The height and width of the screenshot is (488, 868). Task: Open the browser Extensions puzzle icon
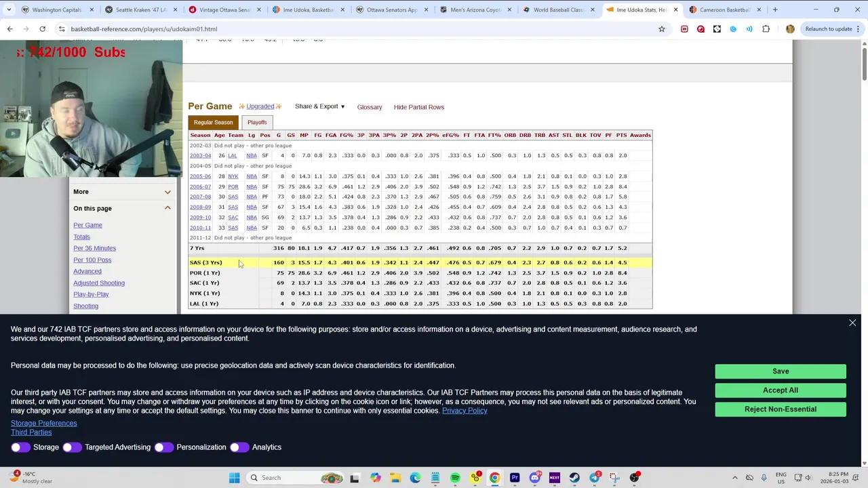766,29
